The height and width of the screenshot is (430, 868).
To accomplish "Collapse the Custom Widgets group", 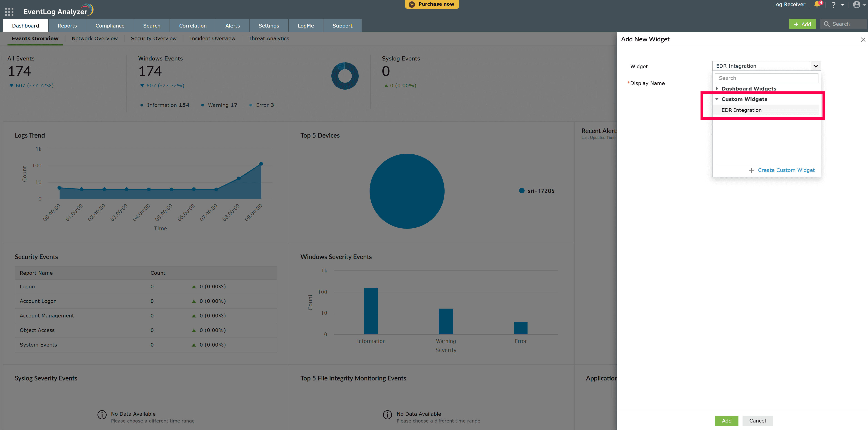I will (717, 99).
